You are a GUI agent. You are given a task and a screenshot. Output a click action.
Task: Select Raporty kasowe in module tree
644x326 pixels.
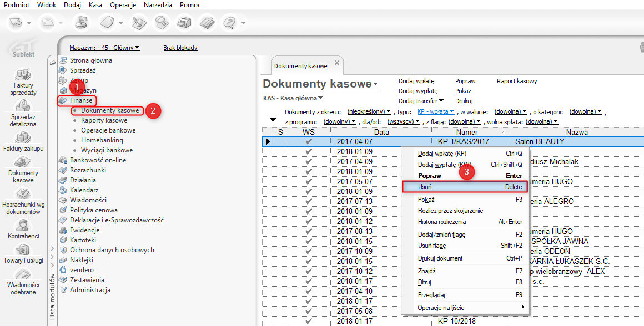point(104,120)
